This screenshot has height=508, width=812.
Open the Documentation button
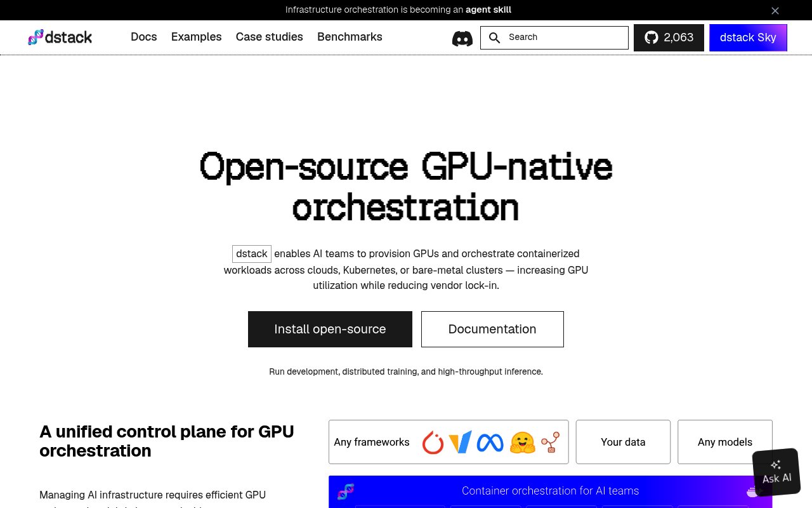(492, 329)
